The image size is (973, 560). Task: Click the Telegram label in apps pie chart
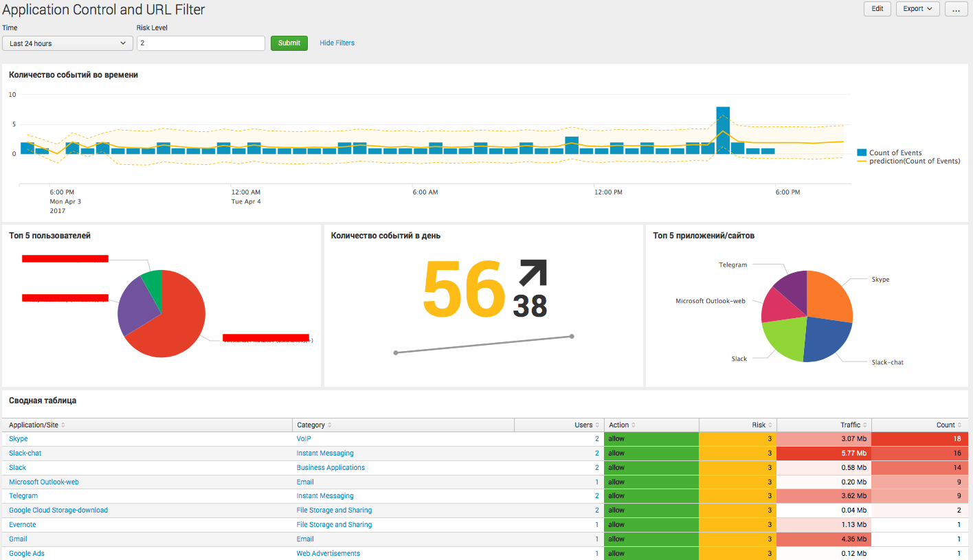732,265
